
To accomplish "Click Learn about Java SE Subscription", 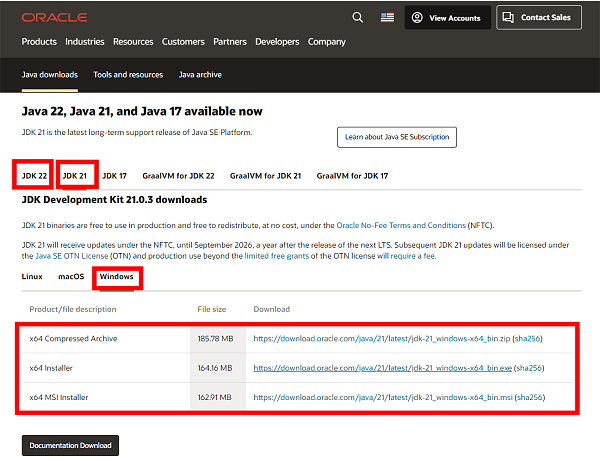I will pyautogui.click(x=397, y=137).
